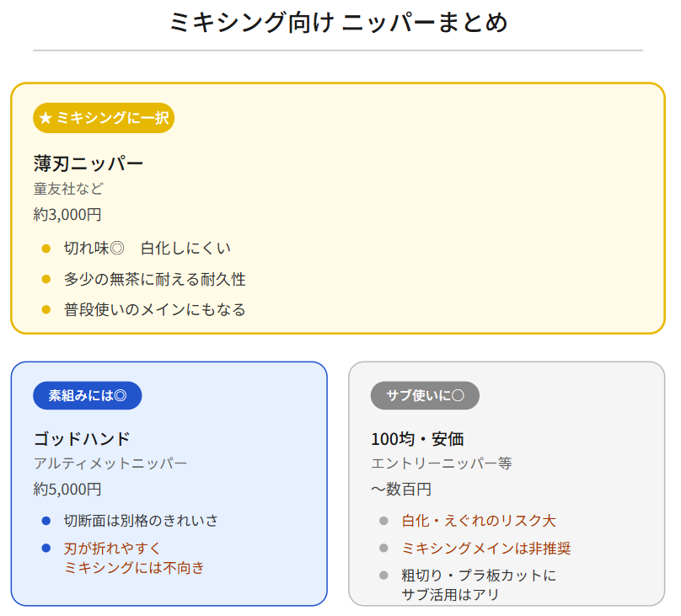Click the blue 素組みには◎ badge
681x616 pixels.
coord(88,395)
